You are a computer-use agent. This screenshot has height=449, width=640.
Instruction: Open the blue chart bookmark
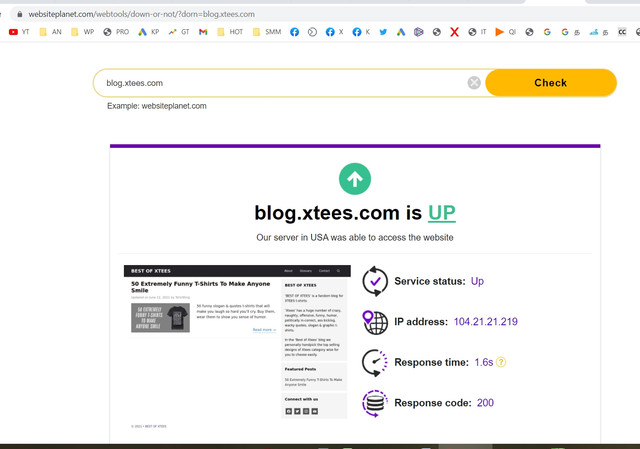click(598, 32)
